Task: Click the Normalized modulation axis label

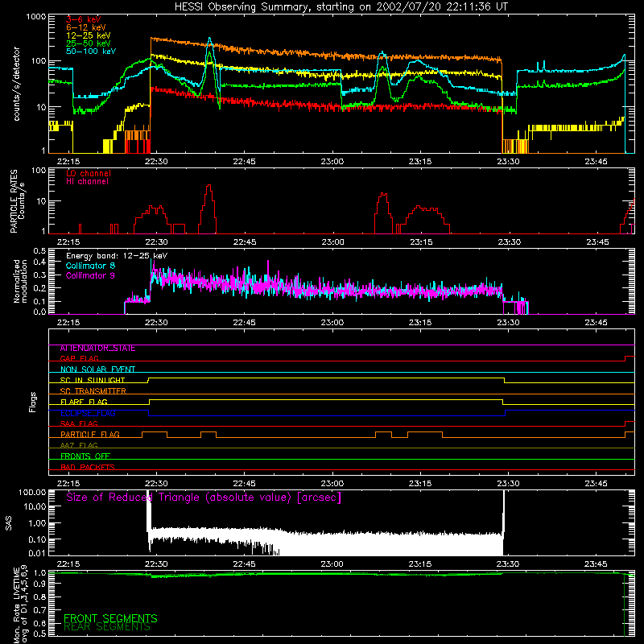Action: pos(19,281)
